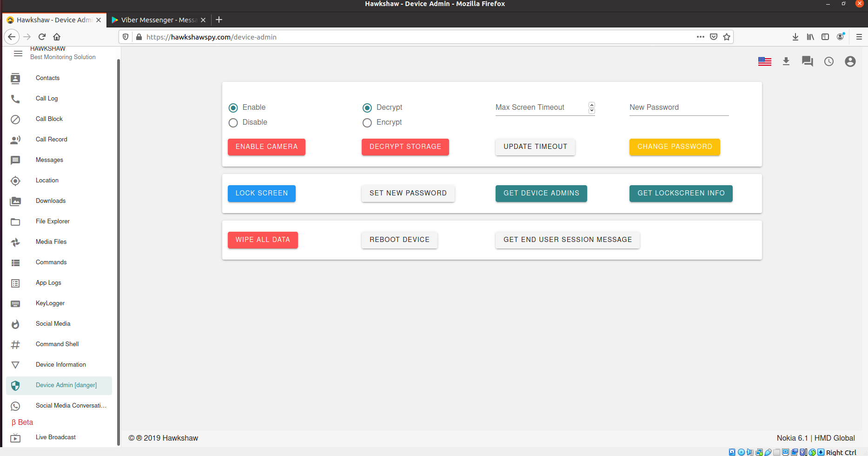Go to Firefox home page icon

point(57,37)
